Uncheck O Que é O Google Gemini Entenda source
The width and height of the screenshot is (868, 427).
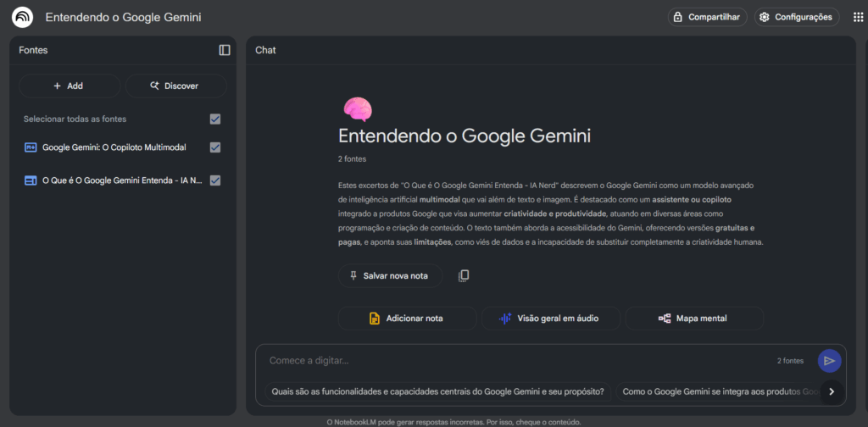click(215, 180)
